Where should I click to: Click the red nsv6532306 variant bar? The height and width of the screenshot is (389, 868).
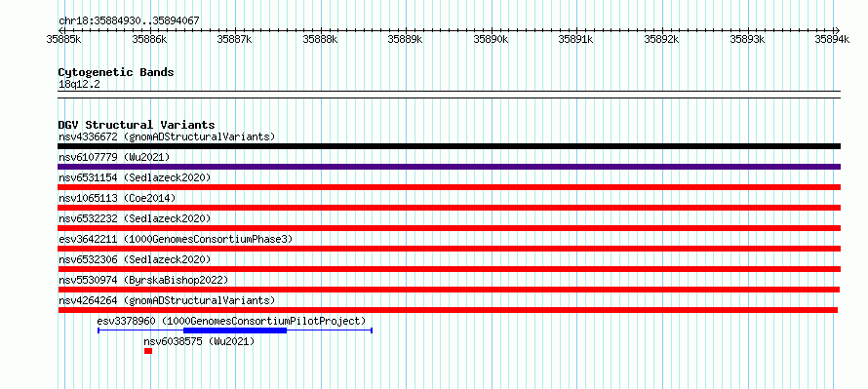[x=449, y=269]
